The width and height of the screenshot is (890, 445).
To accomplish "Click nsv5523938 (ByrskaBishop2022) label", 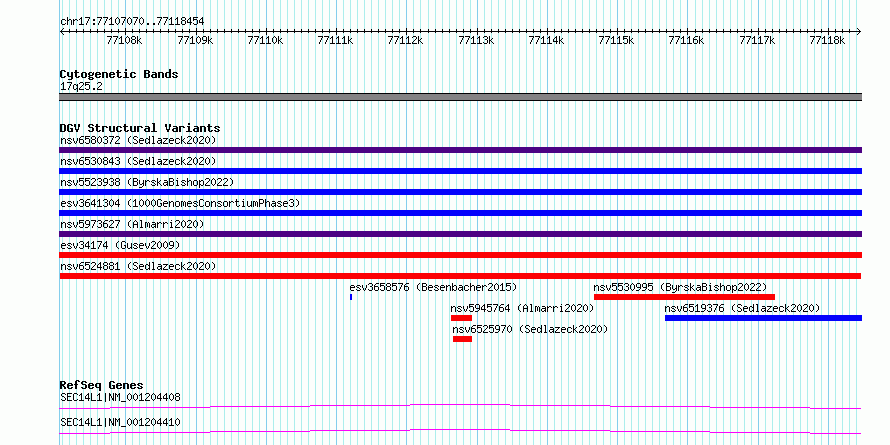I will click(146, 182).
